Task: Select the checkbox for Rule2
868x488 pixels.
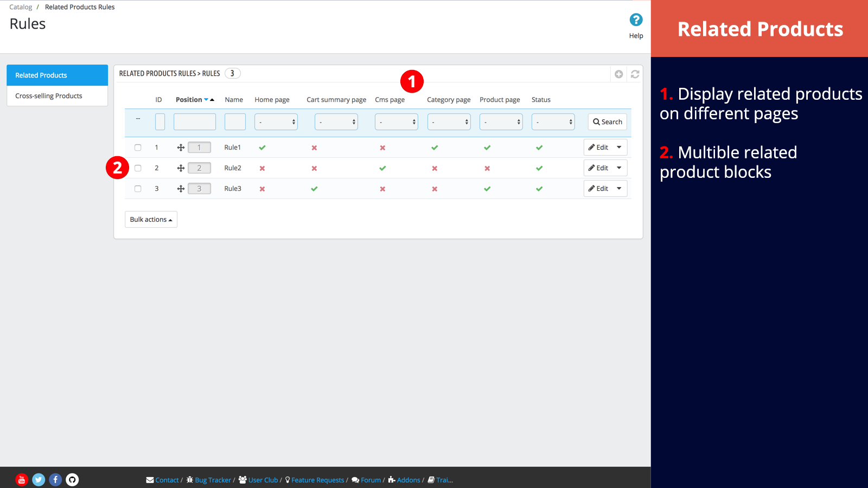Action: tap(138, 168)
